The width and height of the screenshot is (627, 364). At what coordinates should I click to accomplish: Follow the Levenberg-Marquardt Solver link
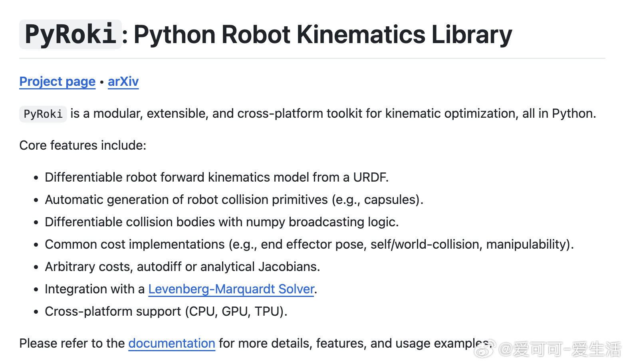[x=231, y=289]
